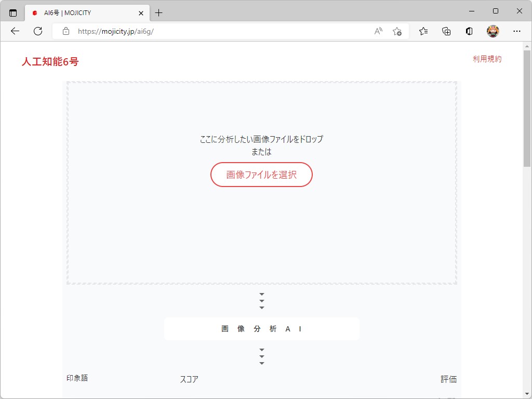This screenshot has width=532, height=399.
Task: Click the 人工知能6号 heading
Action: click(x=49, y=61)
